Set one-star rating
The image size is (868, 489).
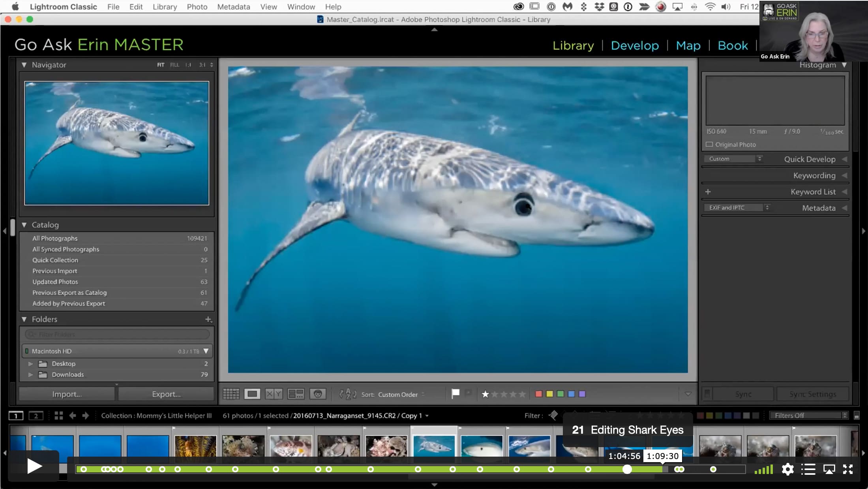(486, 394)
